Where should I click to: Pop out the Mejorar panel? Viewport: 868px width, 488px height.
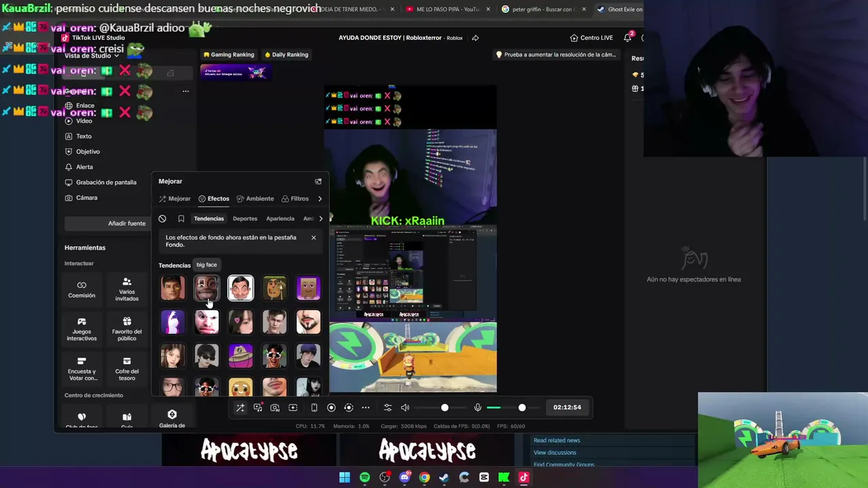[318, 182]
